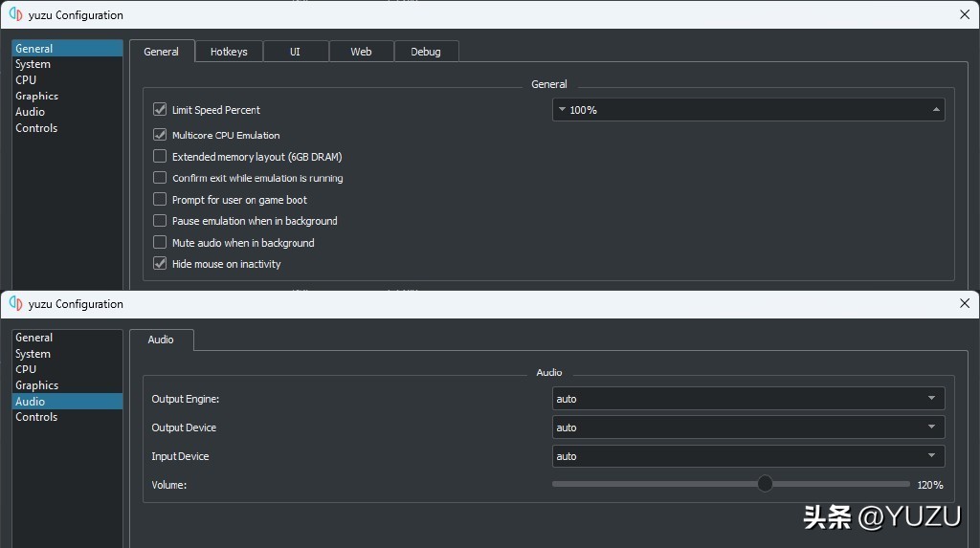The image size is (980, 548).
Task: Increase speed percent with the up arrow
Action: [936, 110]
